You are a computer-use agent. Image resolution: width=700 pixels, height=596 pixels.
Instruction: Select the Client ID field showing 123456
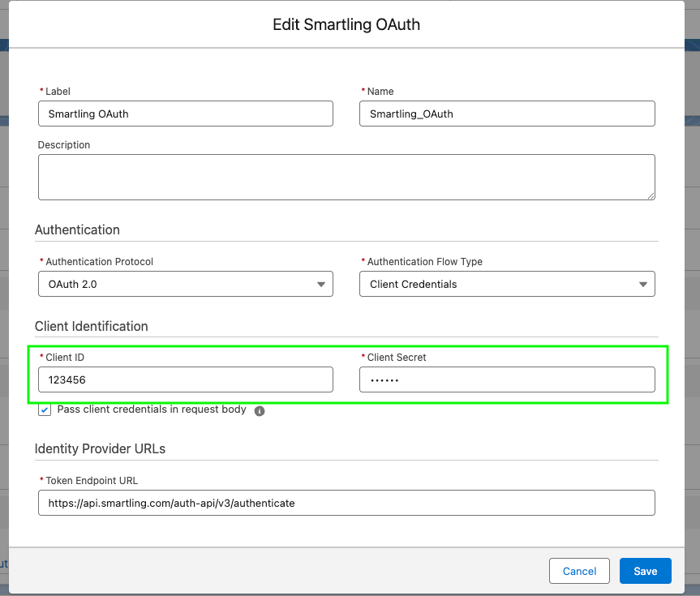pos(185,379)
